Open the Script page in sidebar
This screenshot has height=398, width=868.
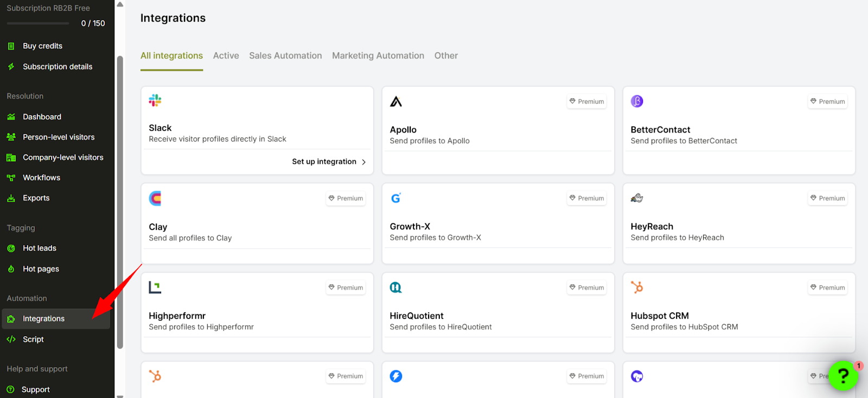pyautogui.click(x=33, y=339)
